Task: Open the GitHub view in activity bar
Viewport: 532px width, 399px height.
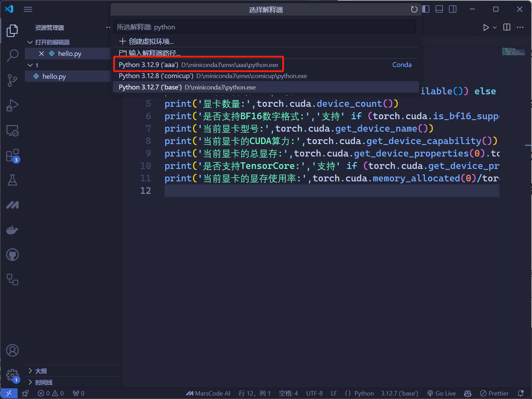Action: pos(12,255)
